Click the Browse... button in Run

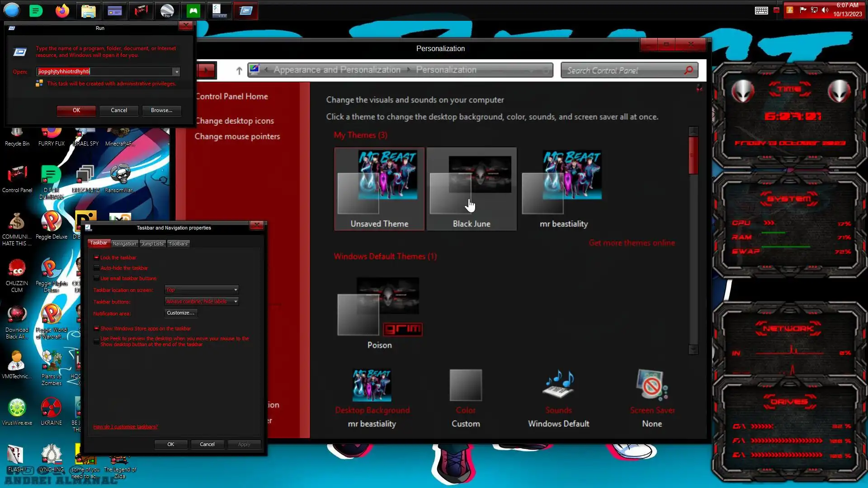[x=161, y=110]
